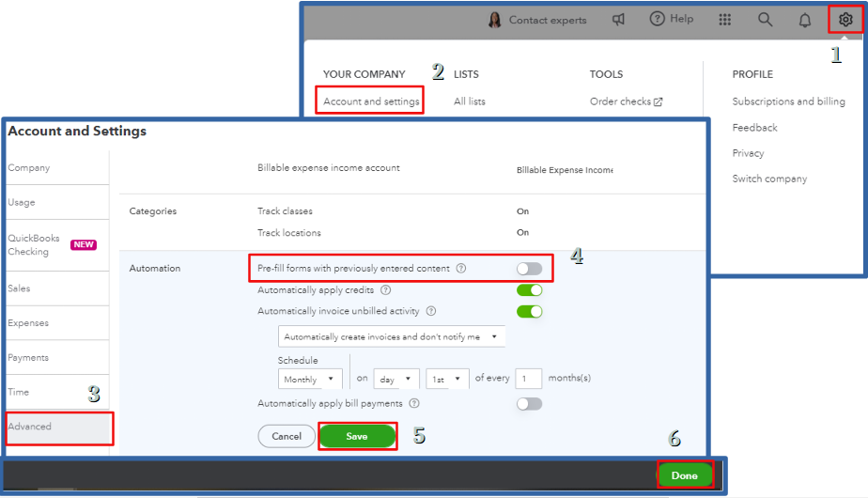Open the Feedback link
Viewport: 868px width, 498px height.
754,128
